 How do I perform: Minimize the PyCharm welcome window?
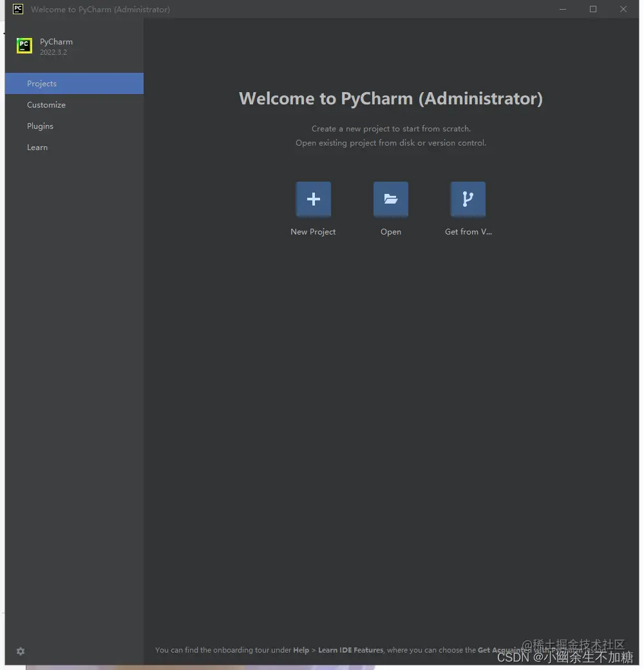coord(563,9)
